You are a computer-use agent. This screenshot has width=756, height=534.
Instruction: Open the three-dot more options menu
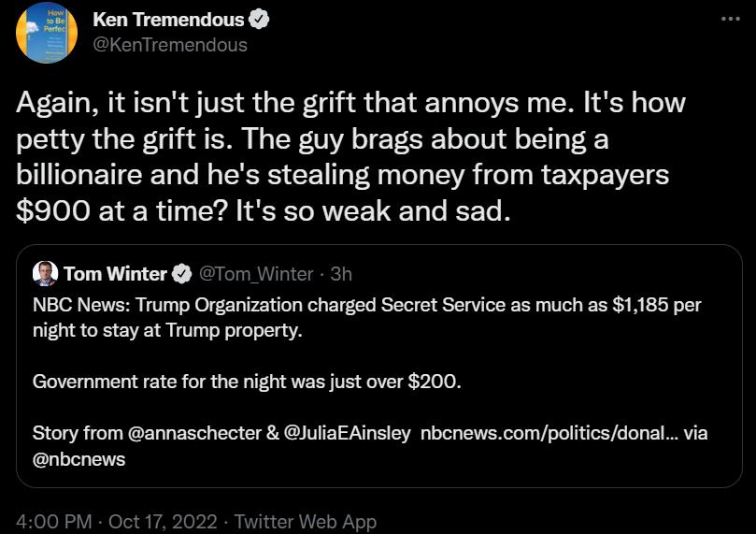(x=731, y=20)
